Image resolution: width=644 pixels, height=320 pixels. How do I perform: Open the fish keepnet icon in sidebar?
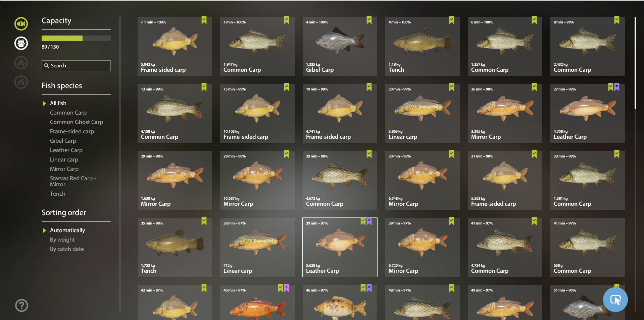21,24
